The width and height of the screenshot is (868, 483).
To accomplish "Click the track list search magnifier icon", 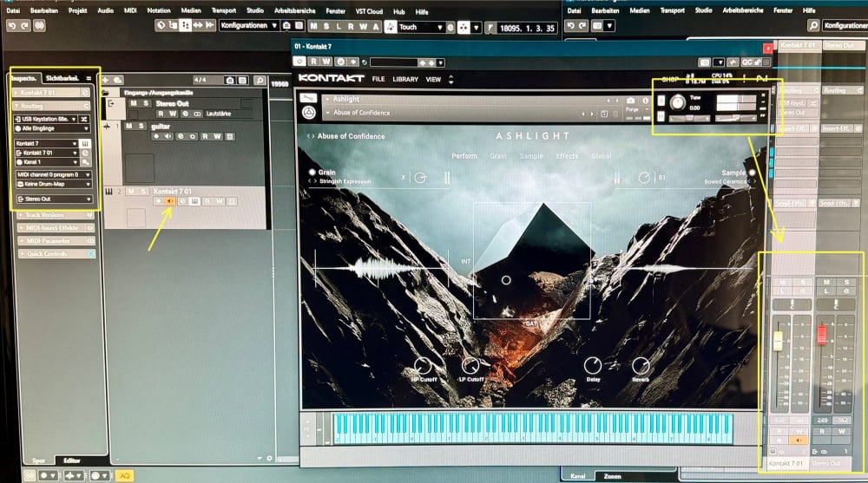I will (260, 81).
